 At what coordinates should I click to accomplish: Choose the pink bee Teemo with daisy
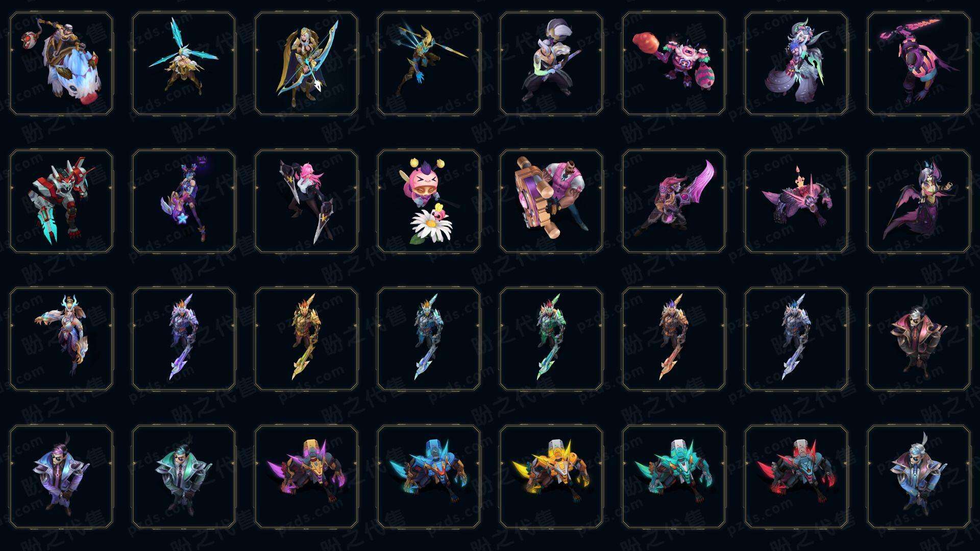(429, 201)
